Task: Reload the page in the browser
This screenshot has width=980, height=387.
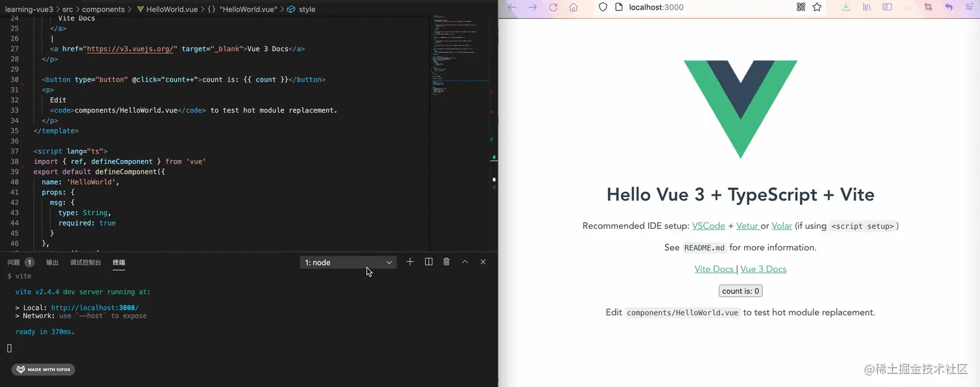Action: tap(553, 7)
